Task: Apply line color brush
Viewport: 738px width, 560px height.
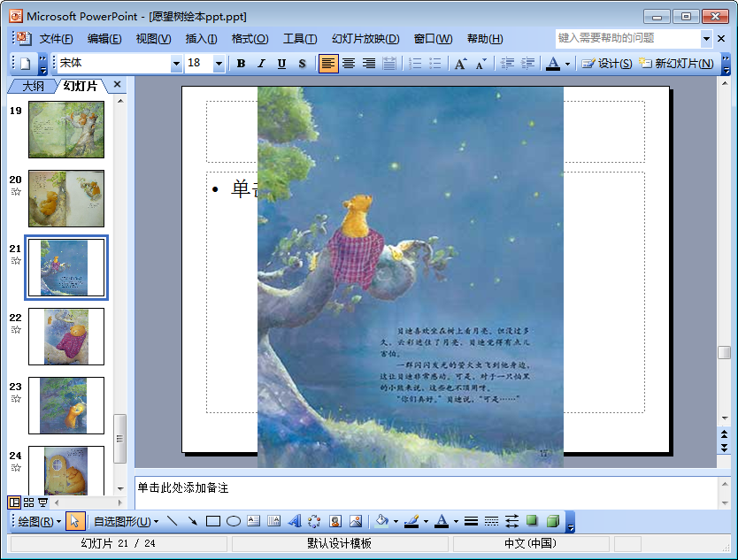Action: pos(411,521)
